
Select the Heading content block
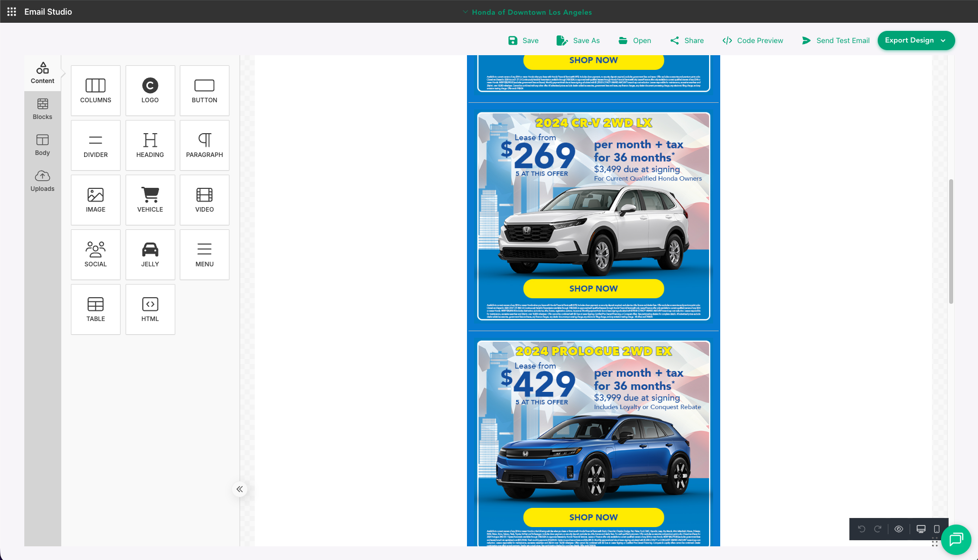point(150,145)
